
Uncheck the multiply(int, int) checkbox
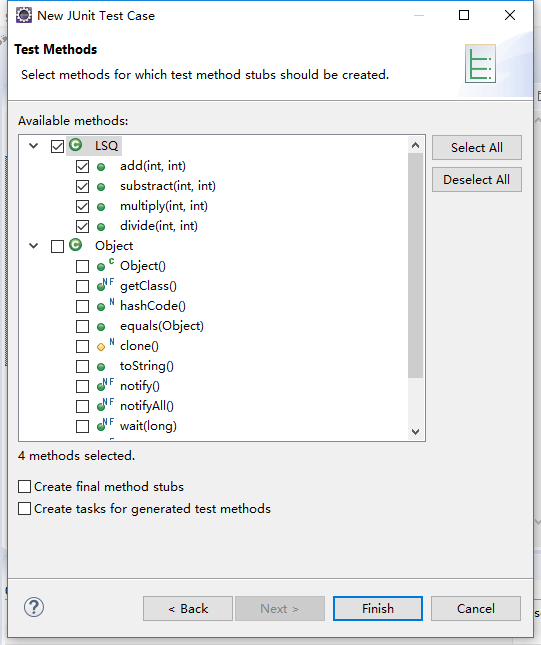click(82, 206)
